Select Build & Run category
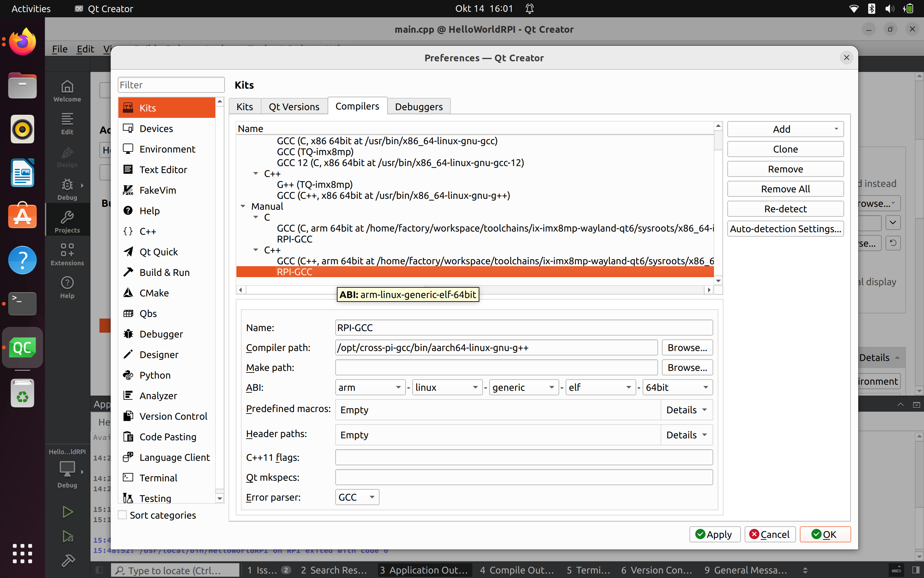 [167, 272]
